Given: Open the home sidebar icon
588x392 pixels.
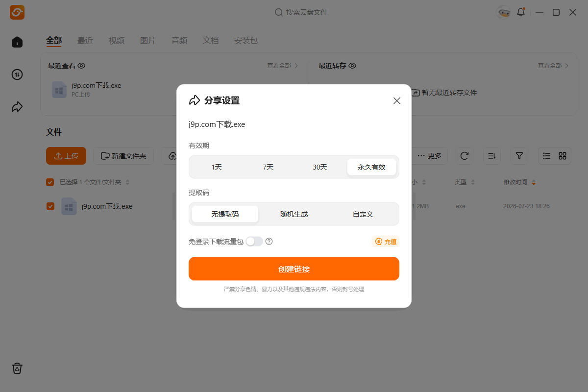Looking at the screenshot, I should pyautogui.click(x=17, y=42).
